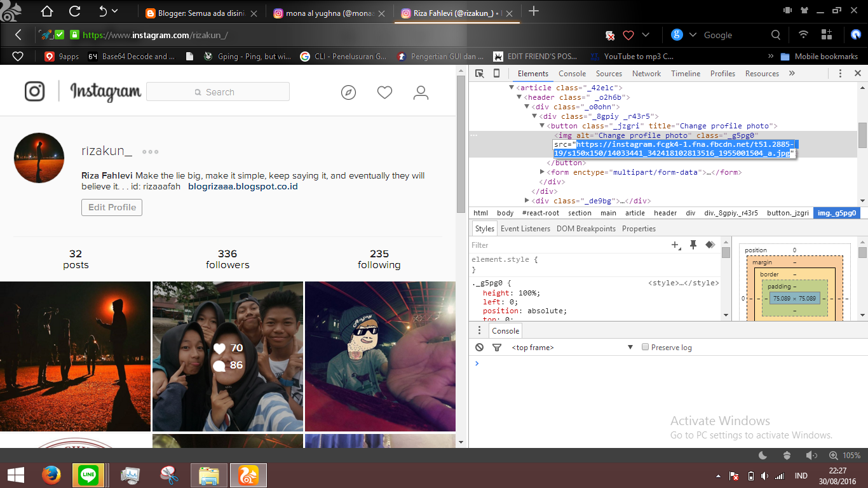
Task: Open the Base64 Decode bookmark
Action: (132, 57)
